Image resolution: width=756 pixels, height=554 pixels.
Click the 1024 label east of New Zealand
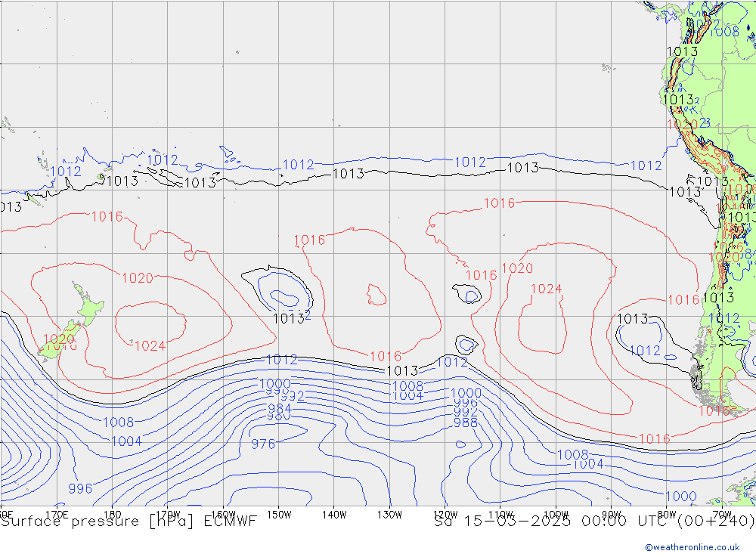pyautogui.click(x=150, y=346)
